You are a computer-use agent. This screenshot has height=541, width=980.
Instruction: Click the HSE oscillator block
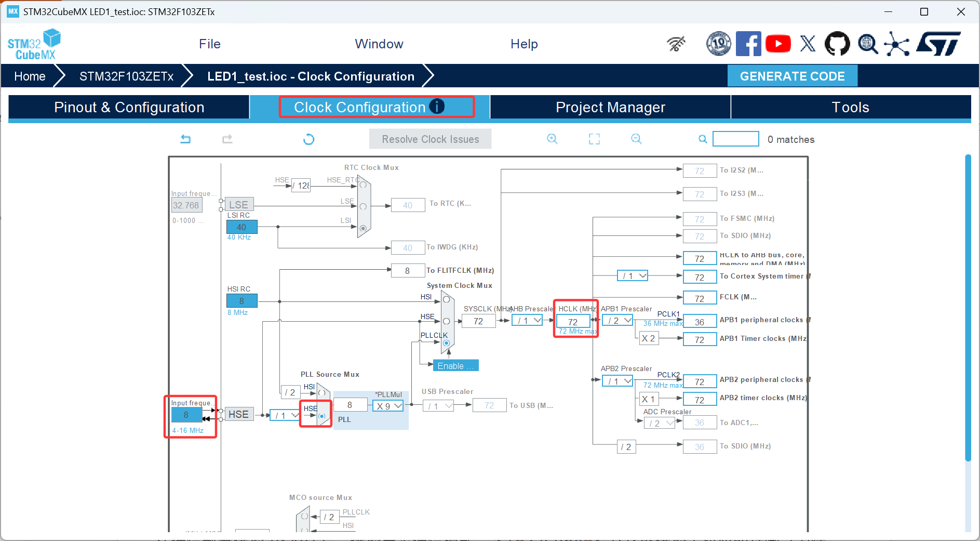[239, 414]
